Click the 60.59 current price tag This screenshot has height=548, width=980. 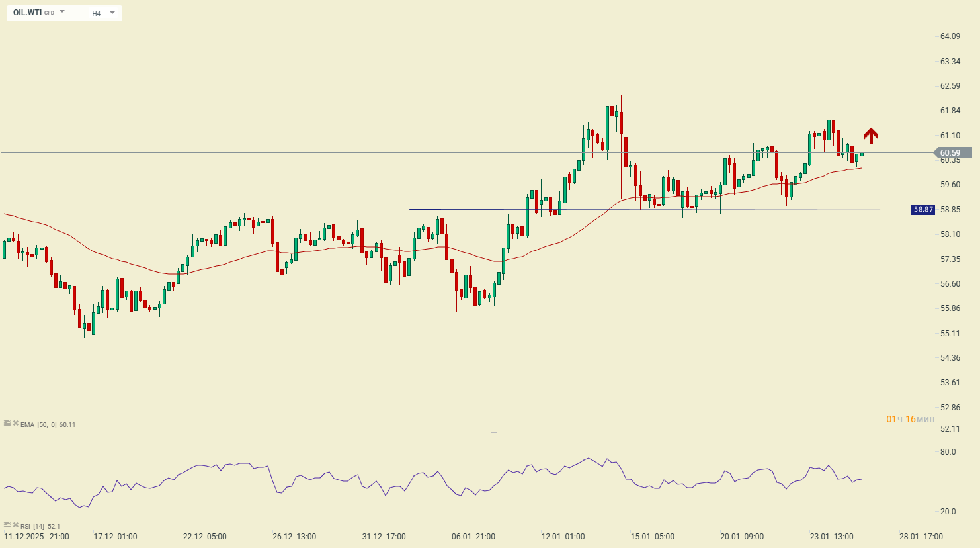pyautogui.click(x=952, y=153)
